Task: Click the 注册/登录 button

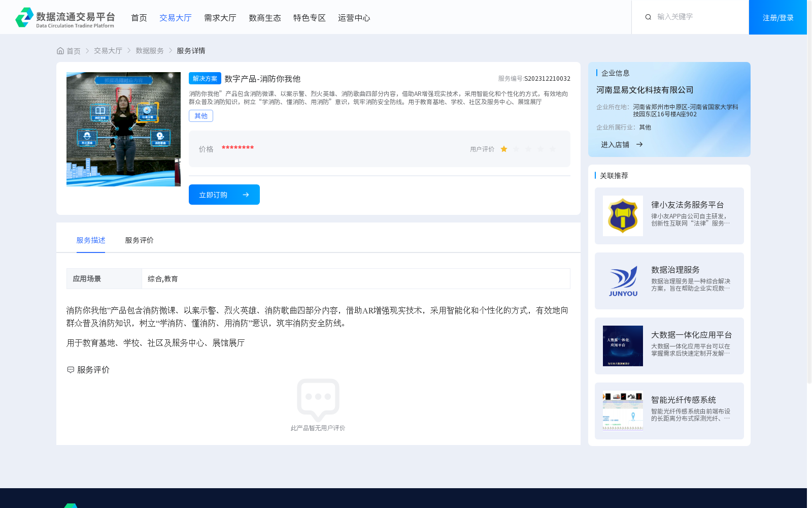Action: tap(778, 17)
